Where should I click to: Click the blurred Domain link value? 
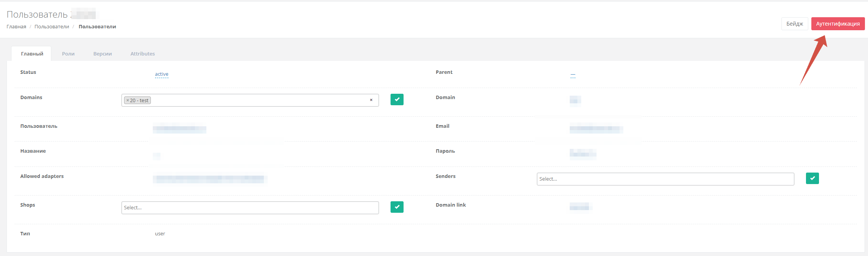click(581, 207)
